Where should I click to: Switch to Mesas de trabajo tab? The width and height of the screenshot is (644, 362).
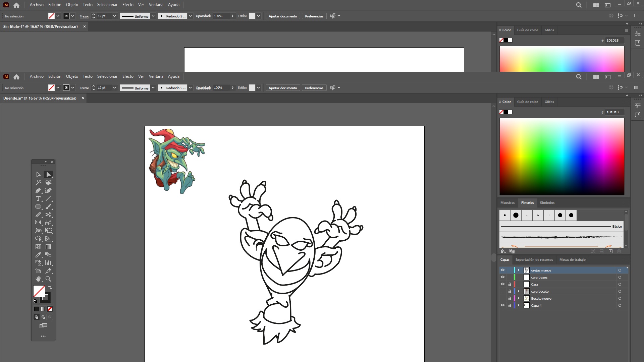(x=572, y=260)
